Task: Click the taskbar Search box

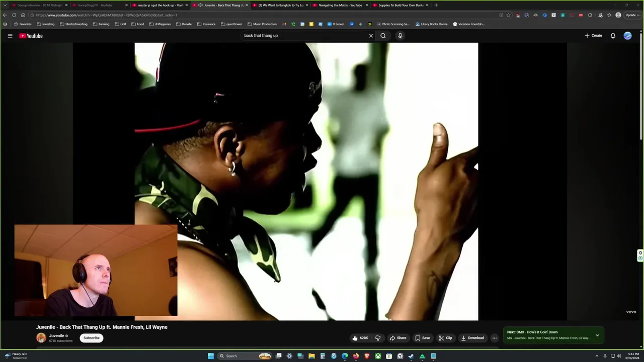Action: pyautogui.click(x=246, y=356)
